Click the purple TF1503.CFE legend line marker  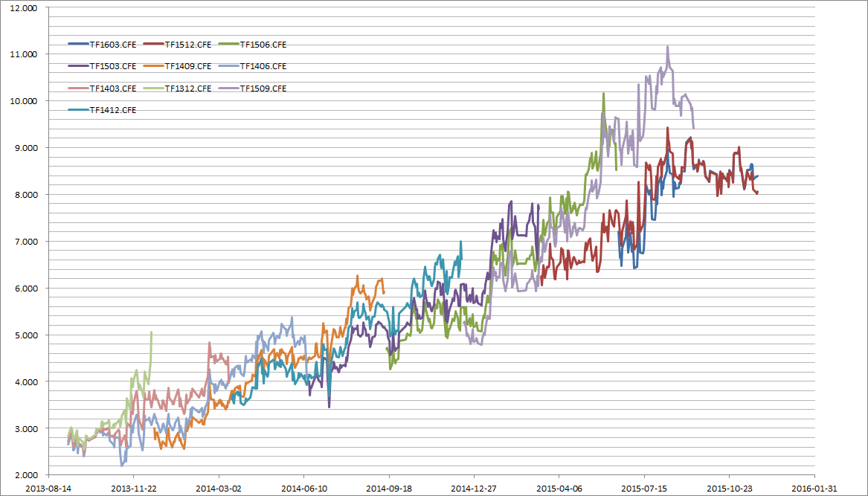pos(78,66)
